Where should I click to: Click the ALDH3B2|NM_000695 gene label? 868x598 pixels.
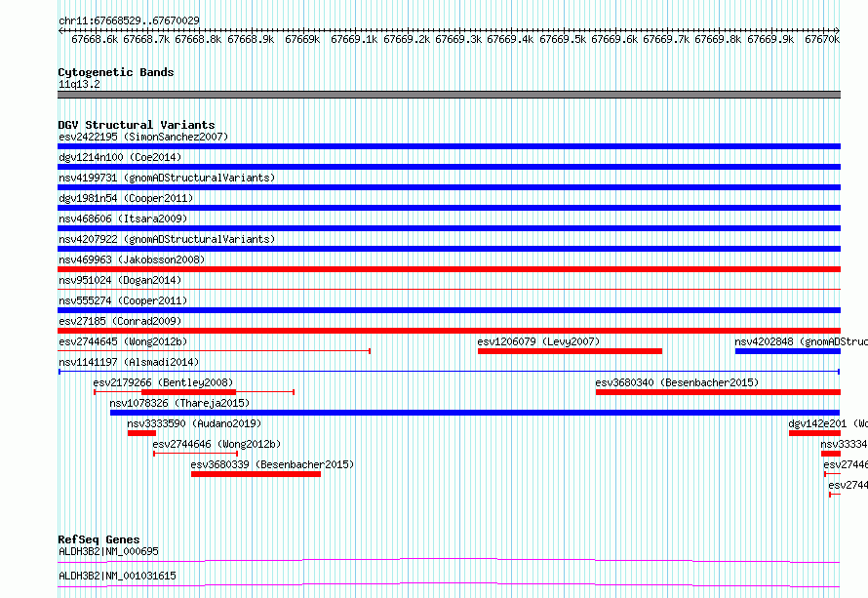[108, 551]
